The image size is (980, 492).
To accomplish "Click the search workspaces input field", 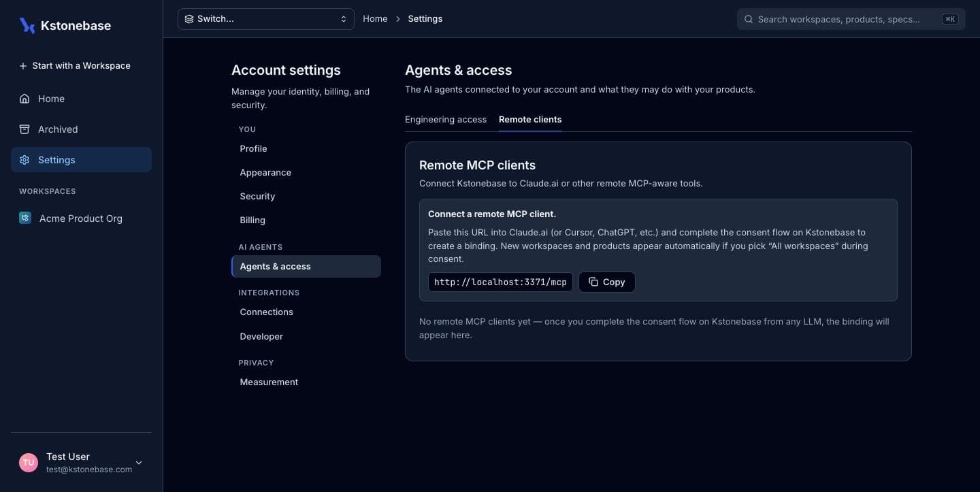I will pos(851,19).
